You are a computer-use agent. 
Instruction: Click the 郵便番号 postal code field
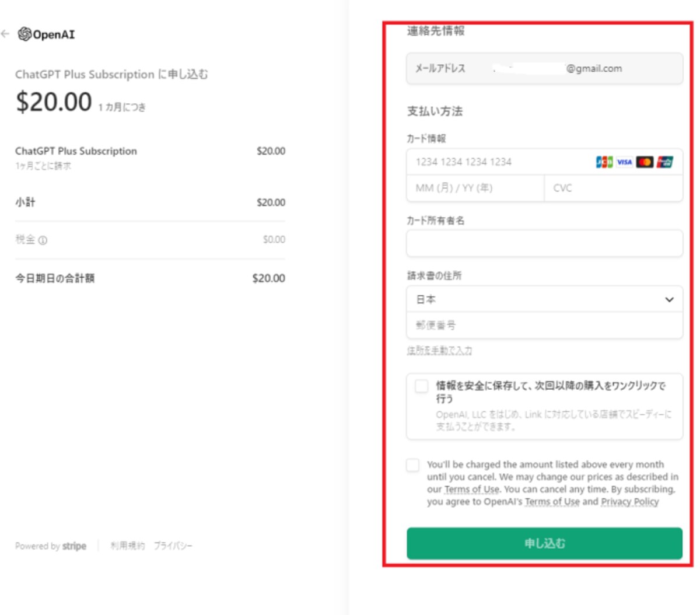click(544, 325)
